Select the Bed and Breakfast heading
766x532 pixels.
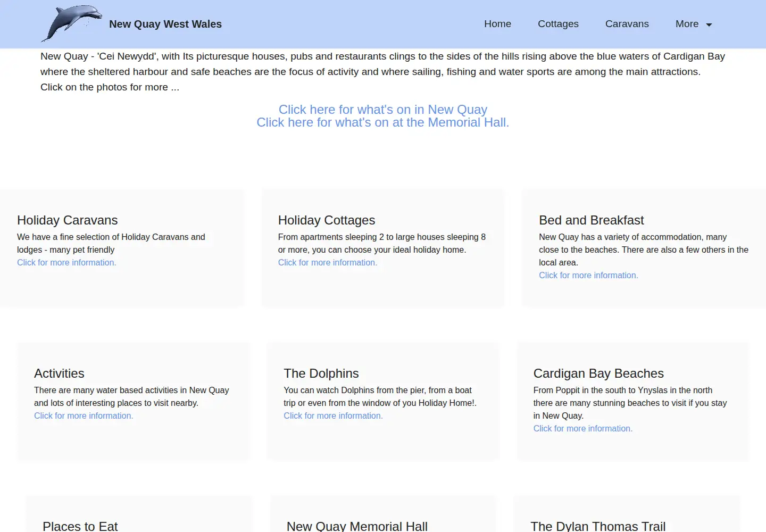click(x=592, y=220)
